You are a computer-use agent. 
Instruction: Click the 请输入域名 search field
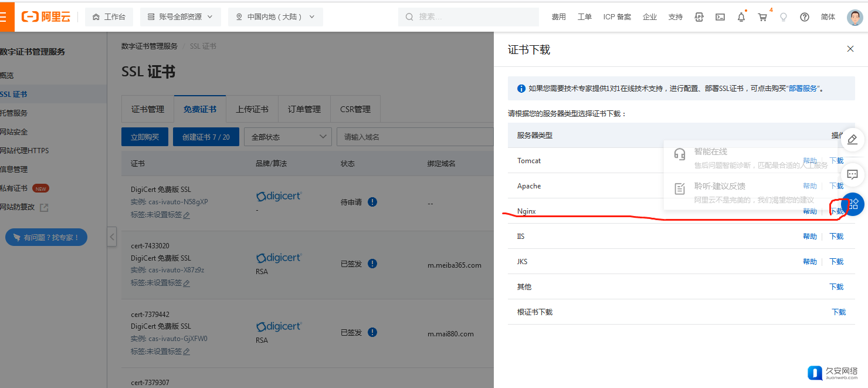click(414, 137)
